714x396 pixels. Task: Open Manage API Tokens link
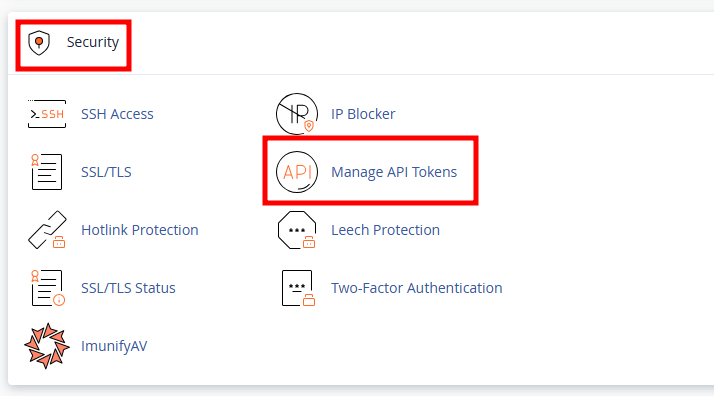click(x=394, y=172)
